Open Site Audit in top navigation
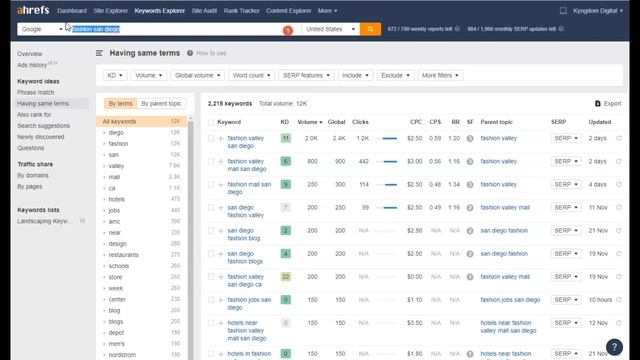This screenshot has height=360, width=640. click(x=204, y=11)
